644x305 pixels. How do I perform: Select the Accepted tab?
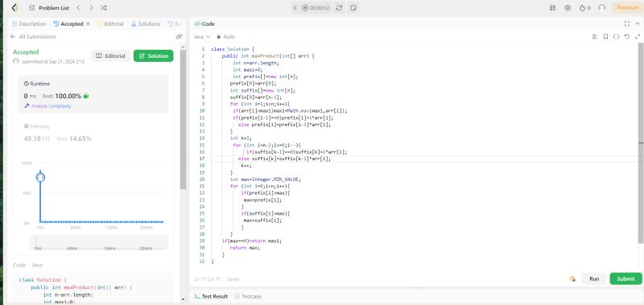pyautogui.click(x=68, y=24)
